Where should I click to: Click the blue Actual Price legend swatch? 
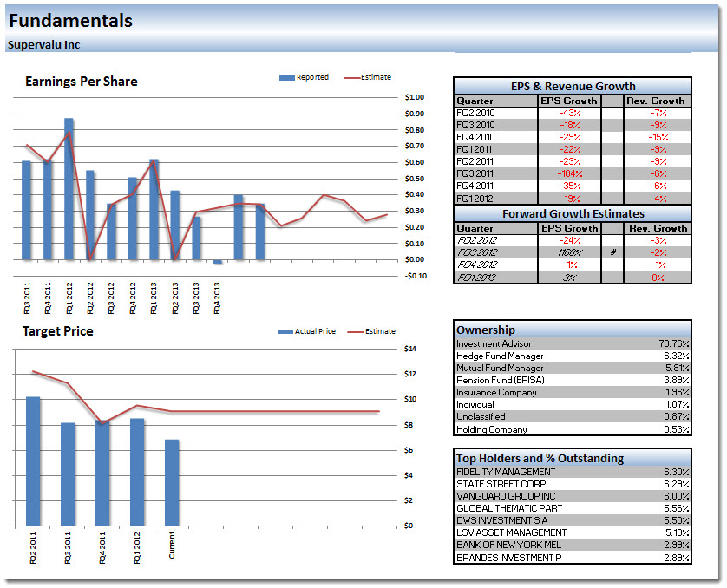[285, 332]
